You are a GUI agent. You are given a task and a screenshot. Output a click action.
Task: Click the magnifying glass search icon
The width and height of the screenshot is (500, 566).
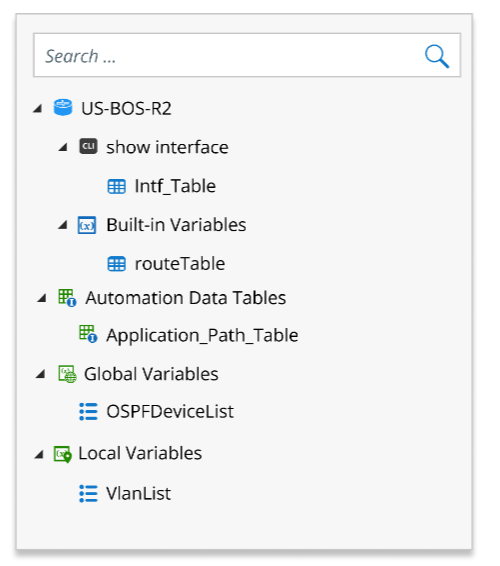[x=436, y=56]
